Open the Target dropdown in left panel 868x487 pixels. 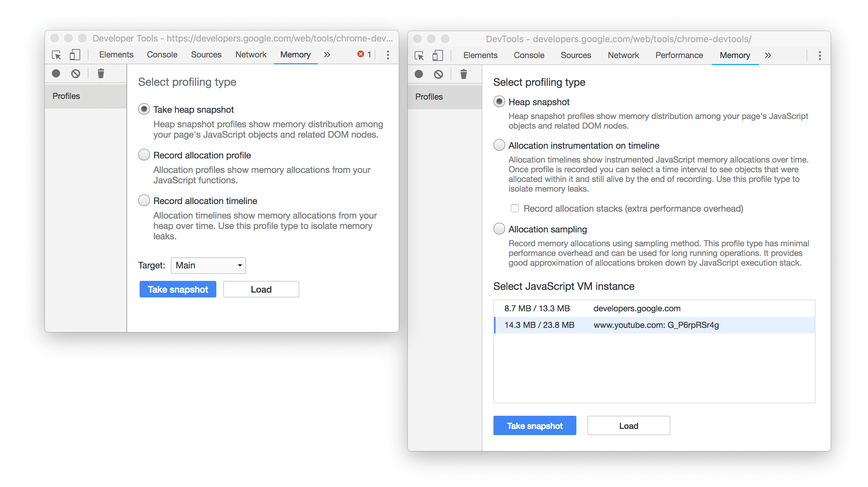pyautogui.click(x=207, y=266)
